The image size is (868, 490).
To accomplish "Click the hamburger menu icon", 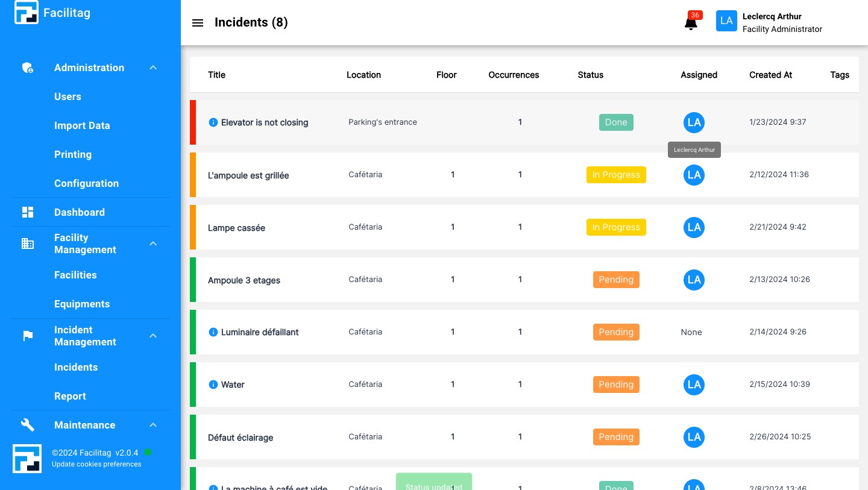I will (198, 23).
